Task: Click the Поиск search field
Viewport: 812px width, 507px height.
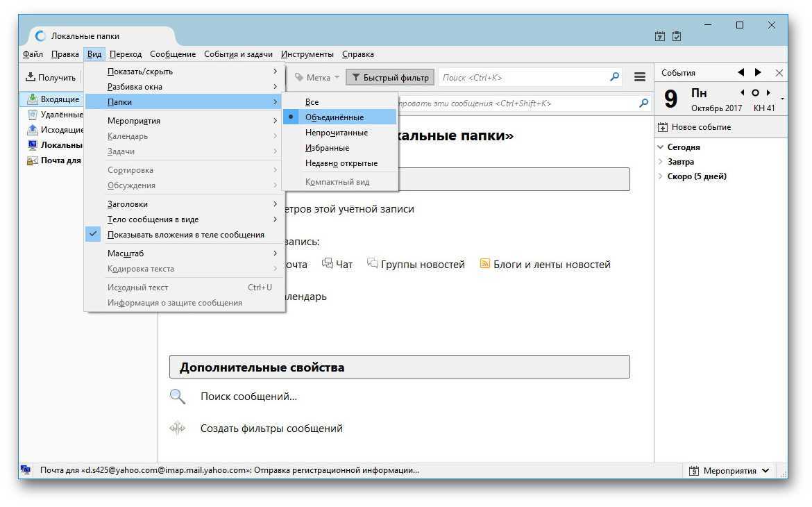Action: 523,78
